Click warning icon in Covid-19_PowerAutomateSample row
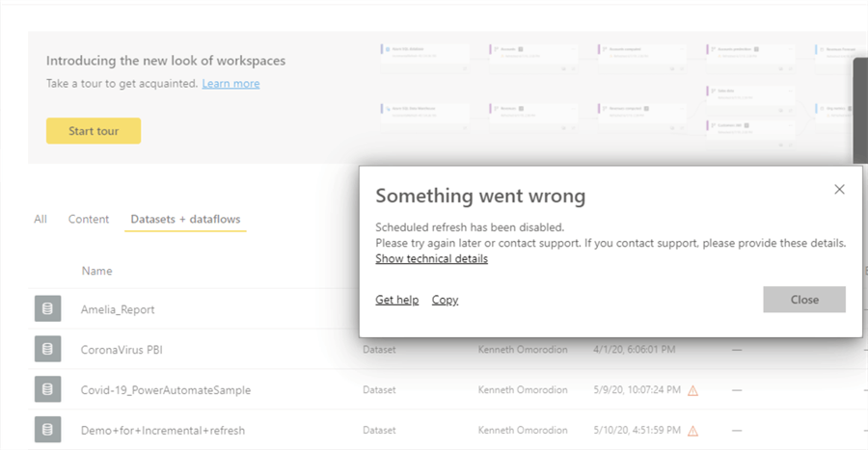Viewport: 868px width, 450px height. click(692, 390)
